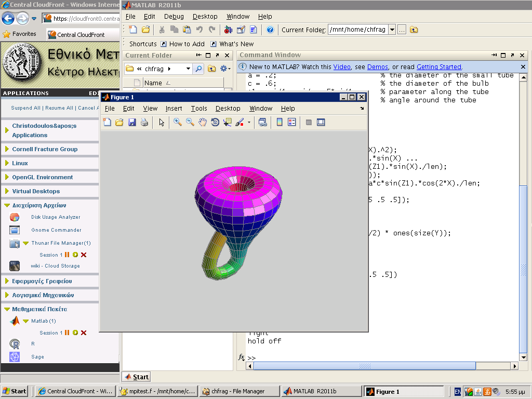
Task: Open Simulink from the MATLAB toolbar
Action: pyautogui.click(x=229, y=30)
